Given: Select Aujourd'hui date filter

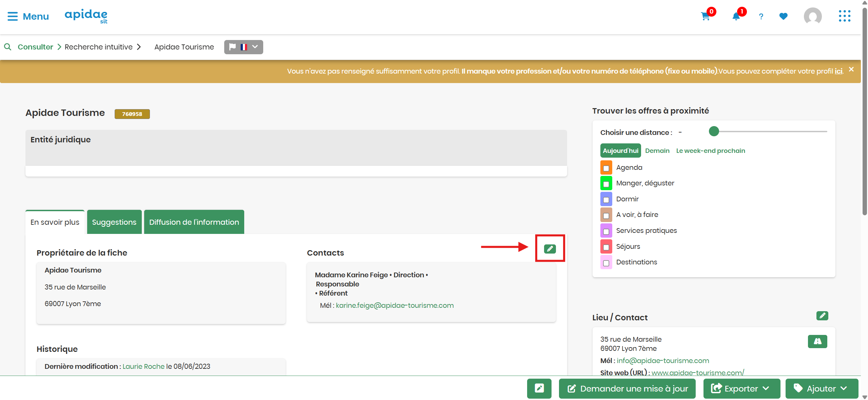Looking at the screenshot, I should pyautogui.click(x=620, y=151).
